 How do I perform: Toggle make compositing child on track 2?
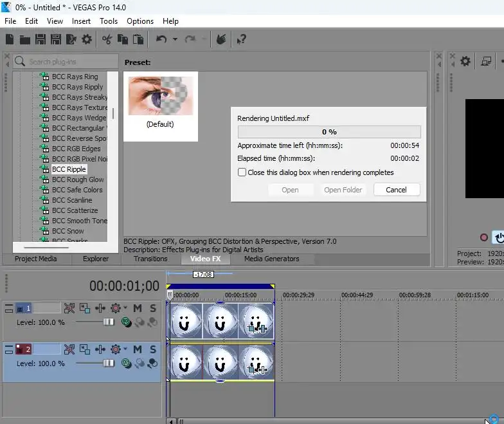(153, 363)
